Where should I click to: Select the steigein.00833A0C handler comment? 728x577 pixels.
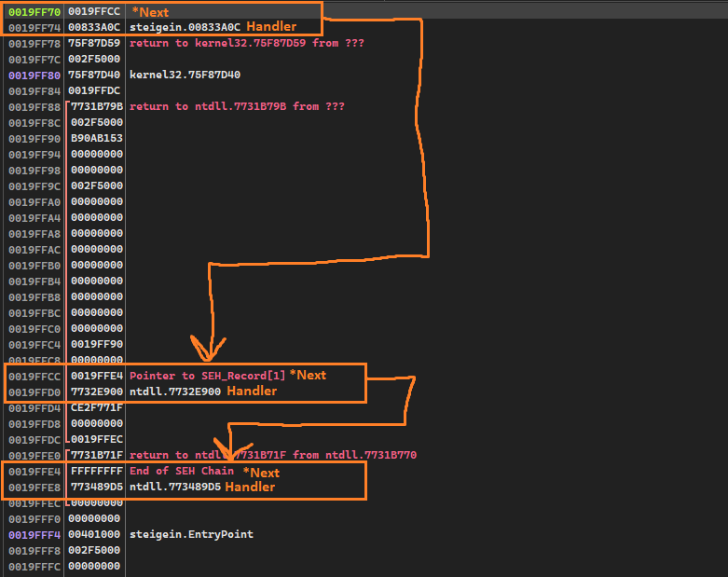pyautogui.click(x=185, y=28)
